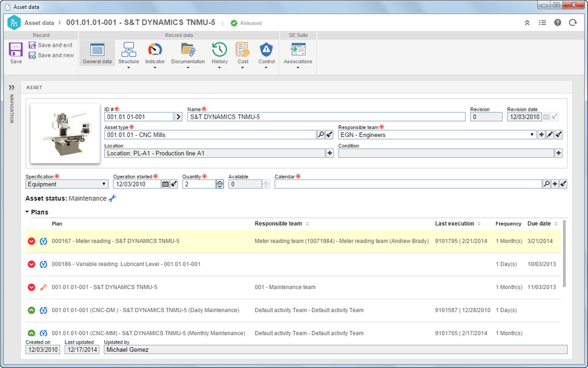Click the orange tool icon on 001.01.01-001 plan row

(x=44, y=287)
